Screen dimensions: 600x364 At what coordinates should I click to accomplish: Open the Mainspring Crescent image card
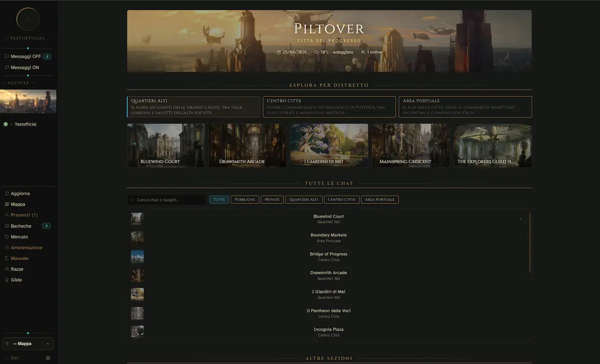(411, 145)
